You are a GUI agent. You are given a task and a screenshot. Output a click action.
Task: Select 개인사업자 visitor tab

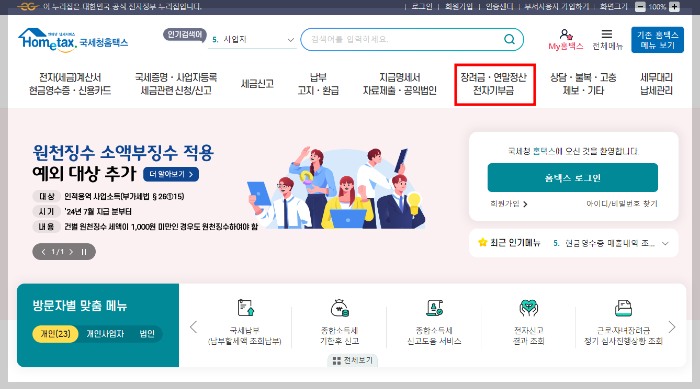[x=105, y=334]
